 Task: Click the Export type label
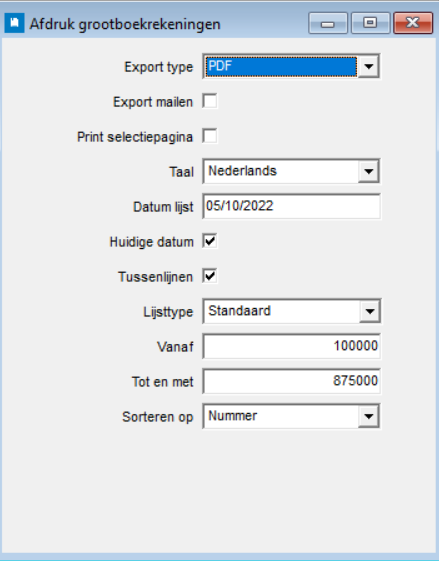[158, 67]
